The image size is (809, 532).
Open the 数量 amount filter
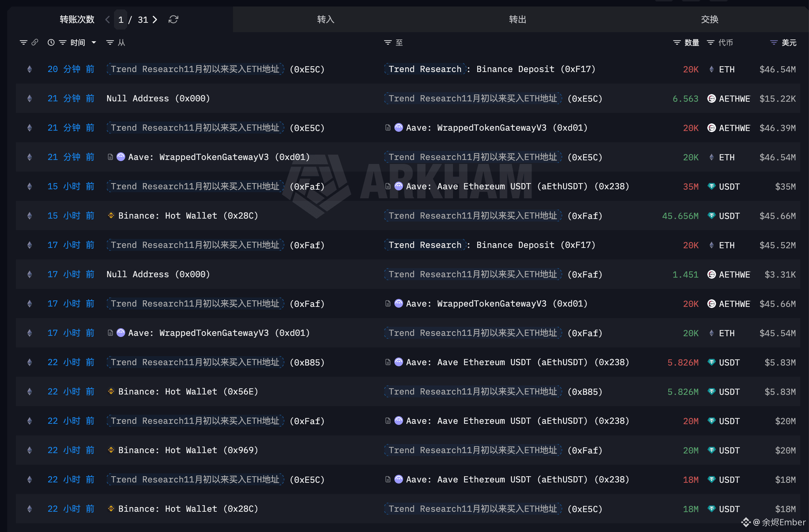click(677, 43)
